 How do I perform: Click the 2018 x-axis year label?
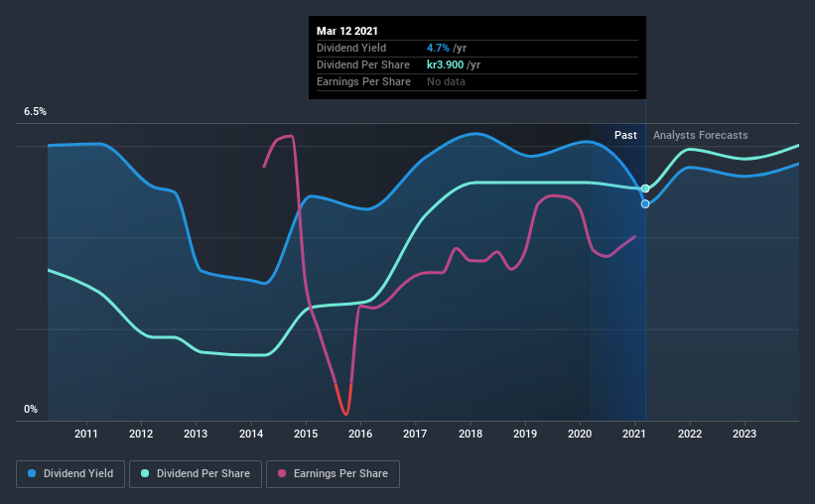coord(471,434)
